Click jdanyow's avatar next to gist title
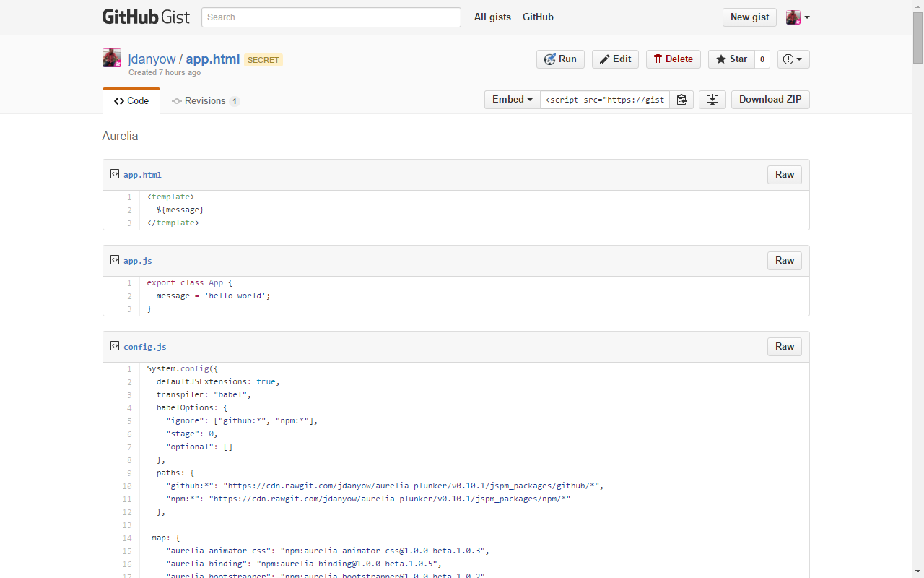Image resolution: width=924 pixels, height=578 pixels. tap(112, 59)
